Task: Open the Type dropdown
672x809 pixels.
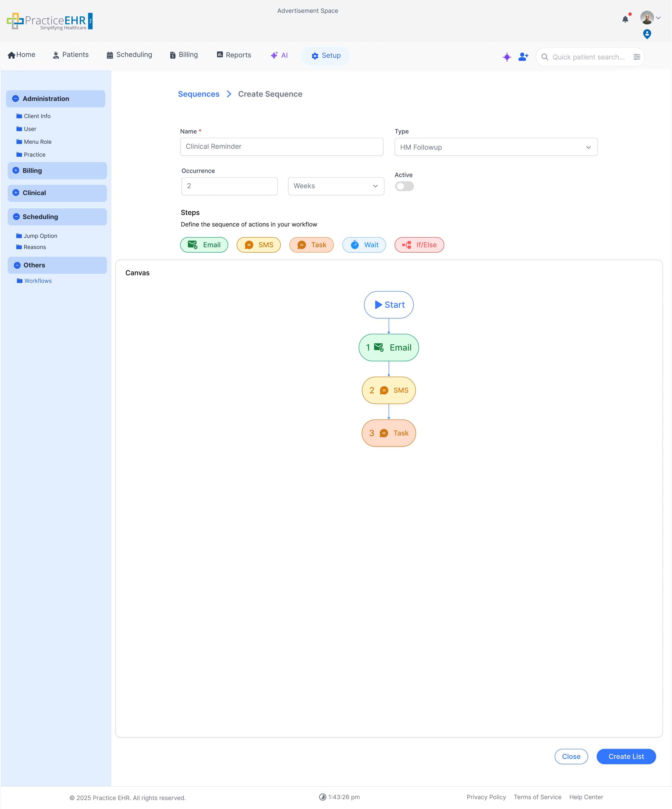Action: coord(495,147)
